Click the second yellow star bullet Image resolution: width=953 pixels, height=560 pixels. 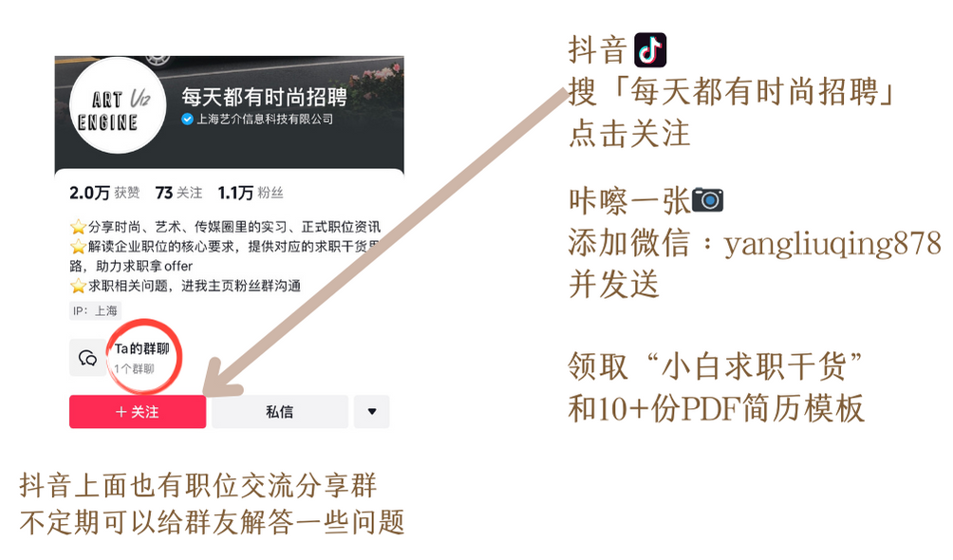78,247
